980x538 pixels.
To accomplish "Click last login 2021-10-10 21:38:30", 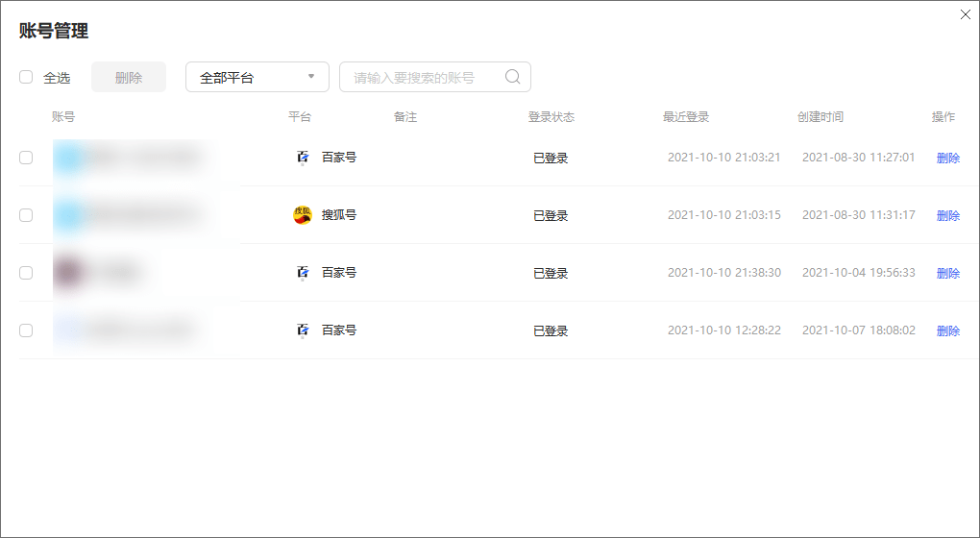I will pyautogui.click(x=723, y=273).
